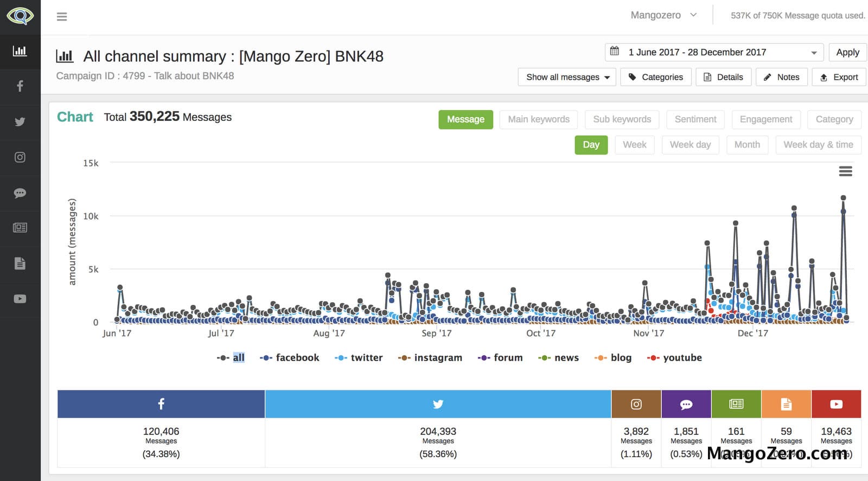Click the late December peak data point
Viewport: 868px width, 481px height.
pyautogui.click(x=843, y=198)
